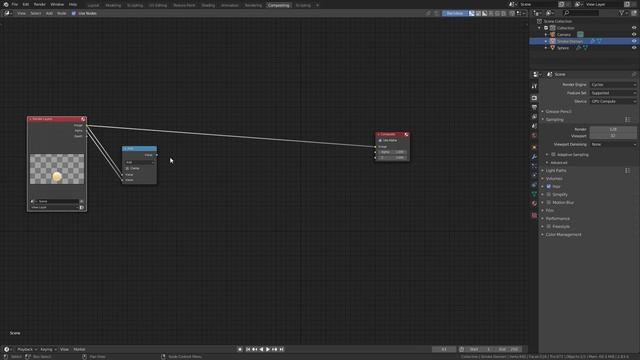This screenshot has width=640, height=360.
Task: Open the Add operation dropdown in Math node
Action: 140,162
